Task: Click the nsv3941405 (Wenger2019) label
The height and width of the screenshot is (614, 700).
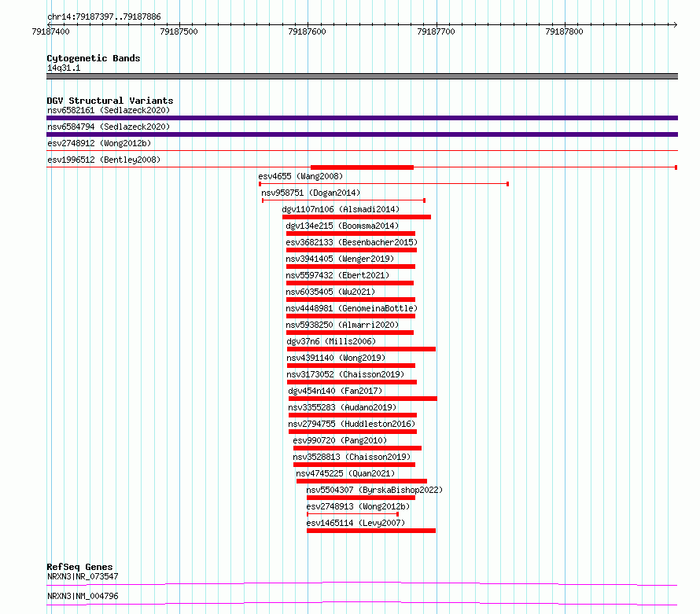Action: [340, 259]
